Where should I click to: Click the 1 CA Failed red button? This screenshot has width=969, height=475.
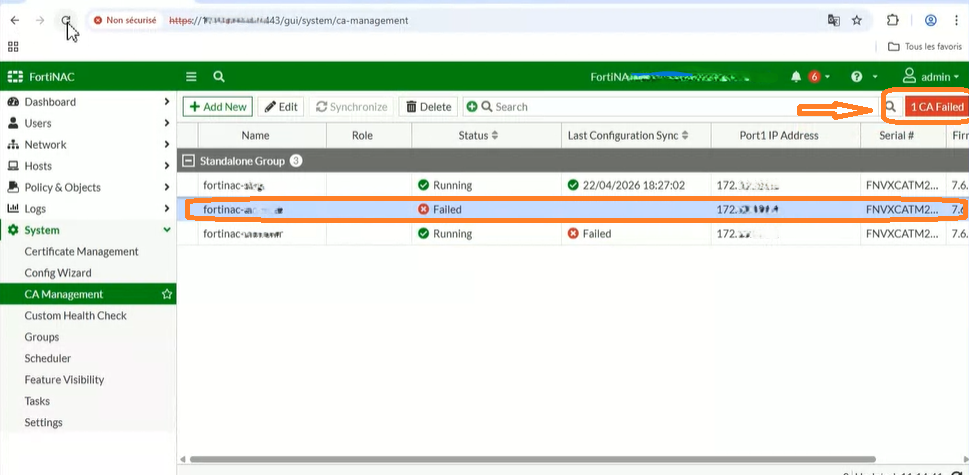coord(937,107)
